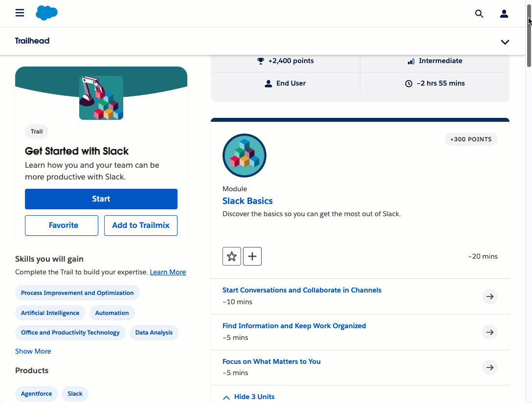532x403 pixels.
Task: Favorite Slack Basics with star icon
Action: [x=232, y=256]
